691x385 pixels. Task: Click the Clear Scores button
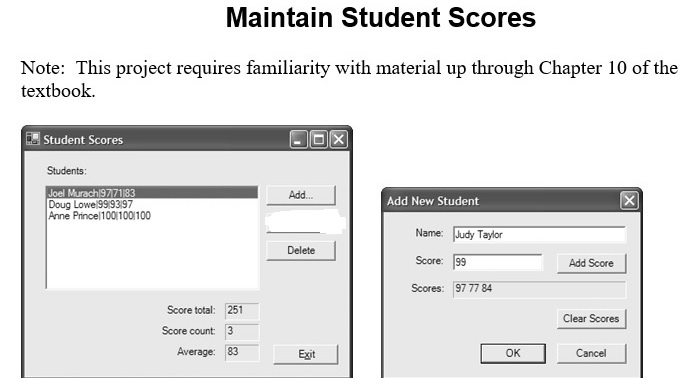591,318
